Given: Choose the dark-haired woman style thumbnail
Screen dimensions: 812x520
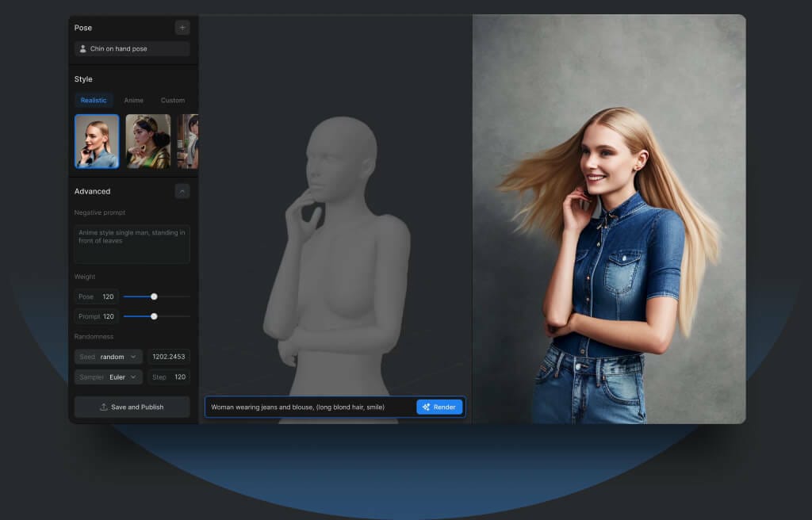Looking at the screenshot, I should [x=148, y=141].
